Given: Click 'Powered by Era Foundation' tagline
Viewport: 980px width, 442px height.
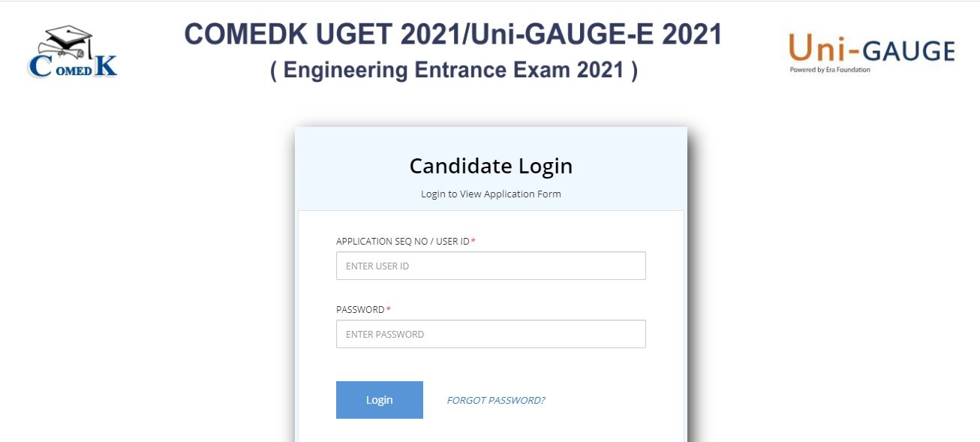Looking at the screenshot, I should tap(830, 70).
